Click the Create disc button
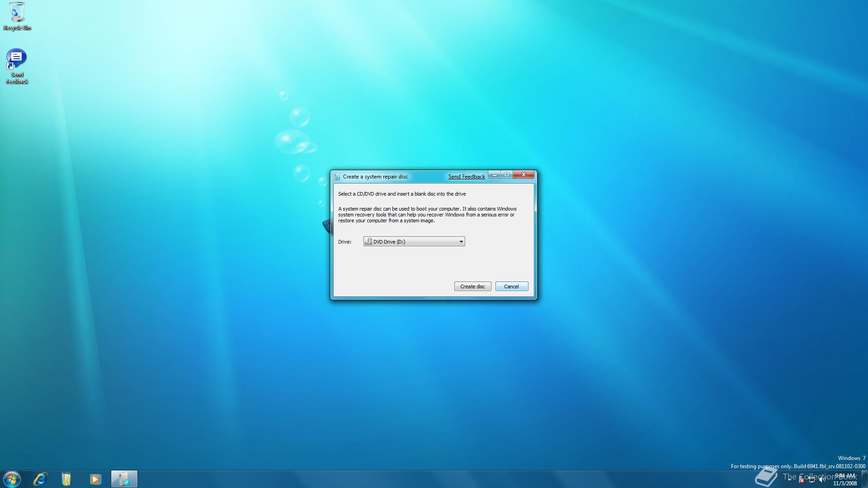 click(472, 286)
